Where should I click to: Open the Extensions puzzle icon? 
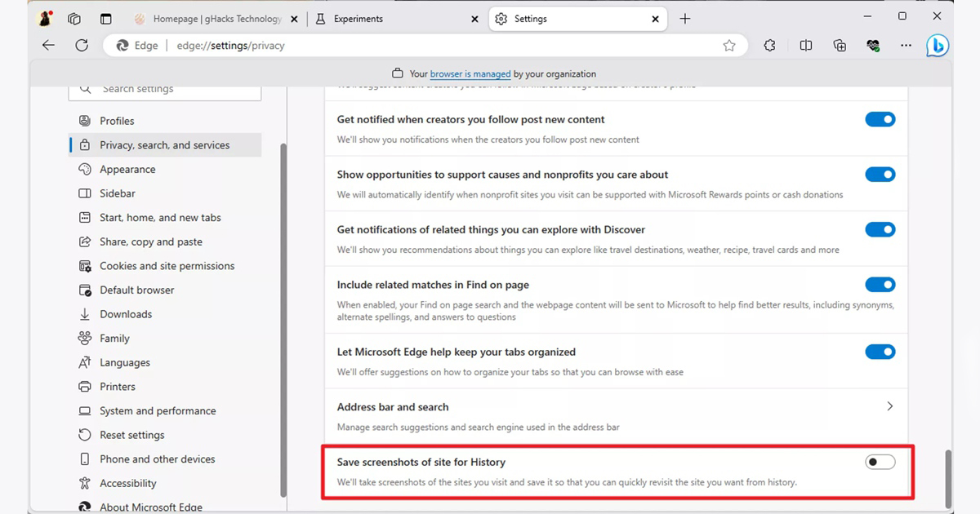pos(769,46)
